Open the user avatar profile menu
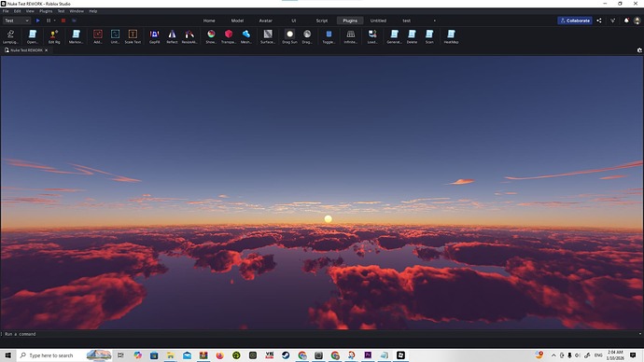 (x=637, y=21)
